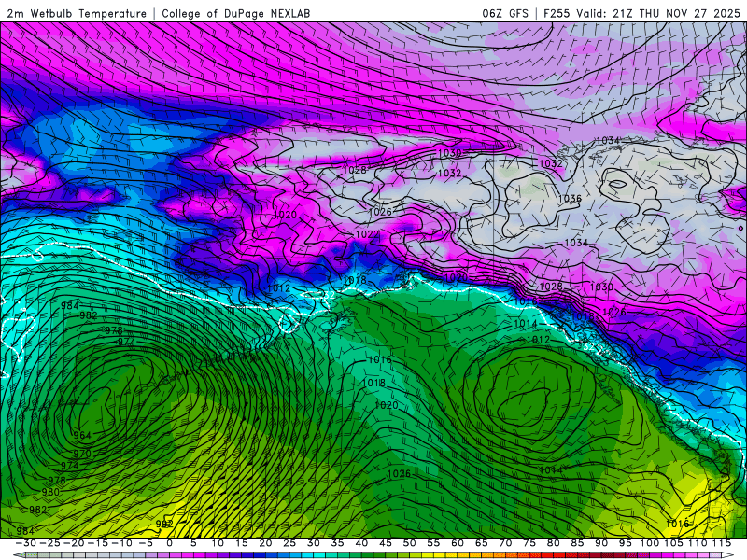
Task: Select the -5 value on the color scale
Action: pyautogui.click(x=146, y=543)
